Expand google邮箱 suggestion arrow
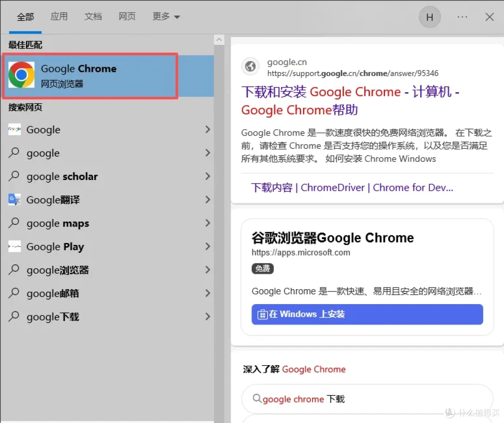The image size is (504, 423). pyautogui.click(x=208, y=293)
